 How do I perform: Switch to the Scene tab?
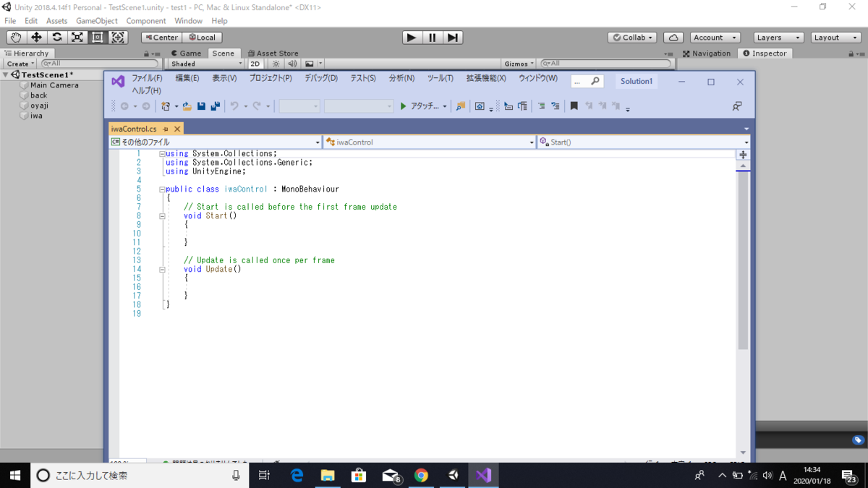click(x=223, y=53)
